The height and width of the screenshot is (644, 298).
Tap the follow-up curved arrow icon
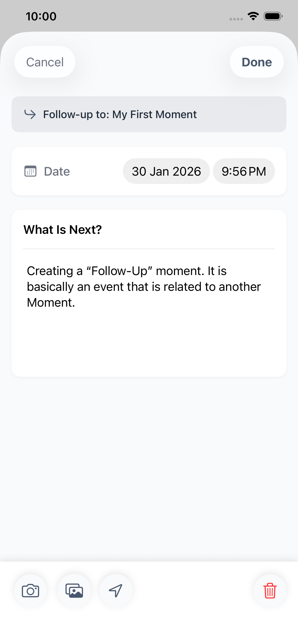pos(30,114)
